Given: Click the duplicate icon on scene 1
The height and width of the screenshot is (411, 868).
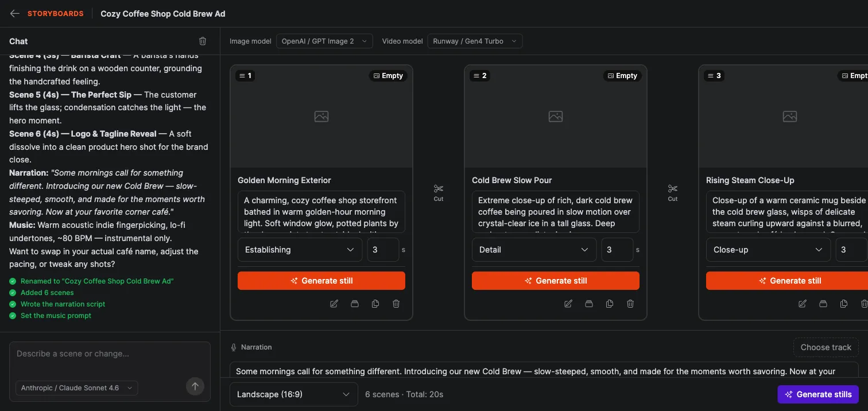Looking at the screenshot, I should pos(375,304).
